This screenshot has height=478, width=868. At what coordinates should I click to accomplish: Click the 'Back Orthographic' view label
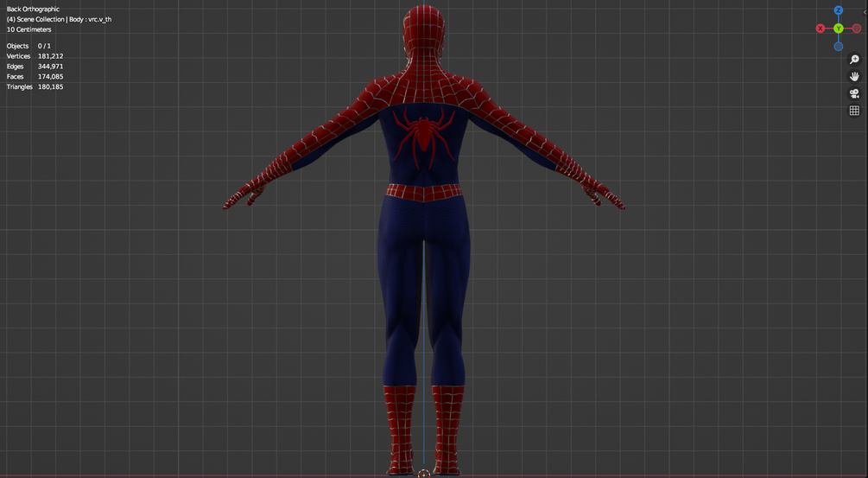coord(33,10)
